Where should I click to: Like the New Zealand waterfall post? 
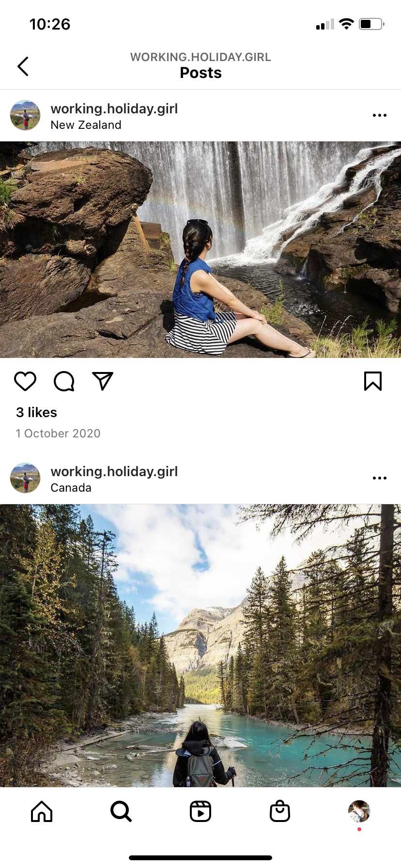25,381
